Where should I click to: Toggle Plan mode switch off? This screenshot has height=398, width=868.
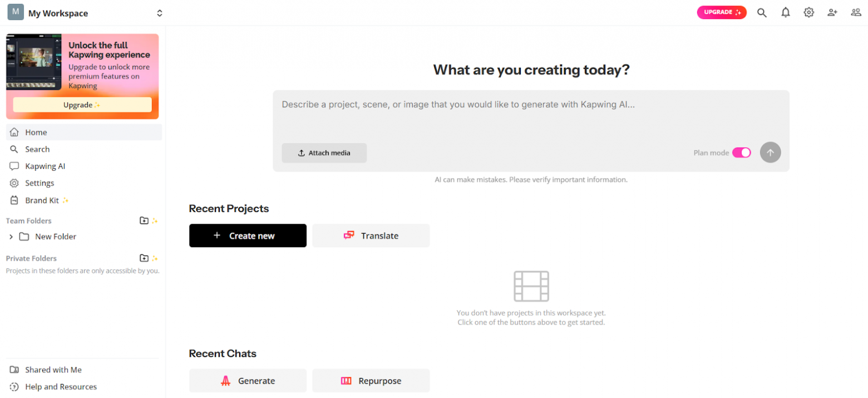pyautogui.click(x=741, y=153)
